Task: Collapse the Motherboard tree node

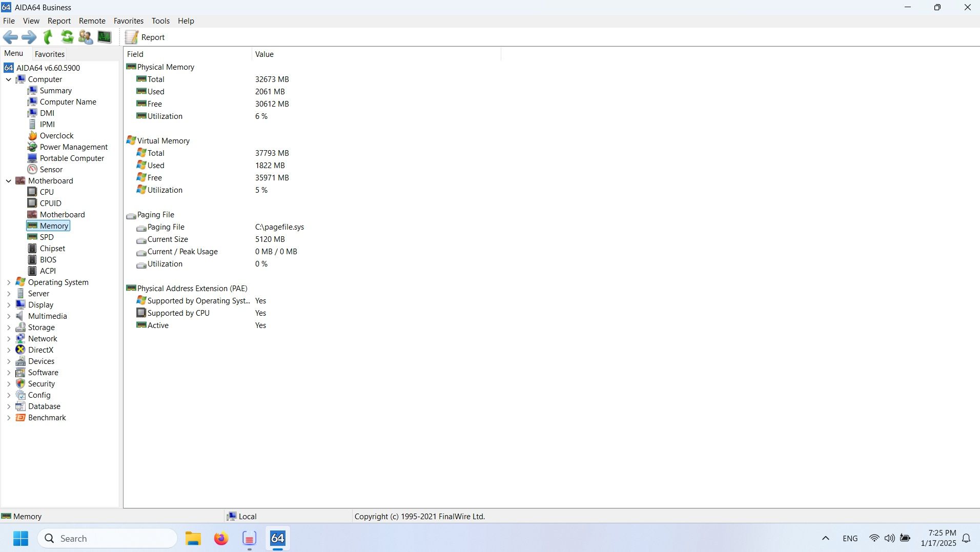Action: 9,181
